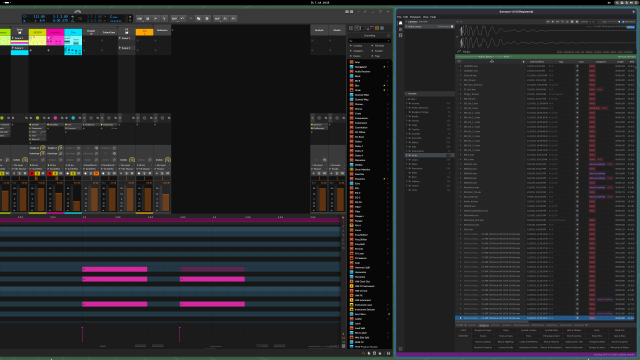
Task: Click the redo arrow in Bitwig's toolbar
Action: (190, 18)
